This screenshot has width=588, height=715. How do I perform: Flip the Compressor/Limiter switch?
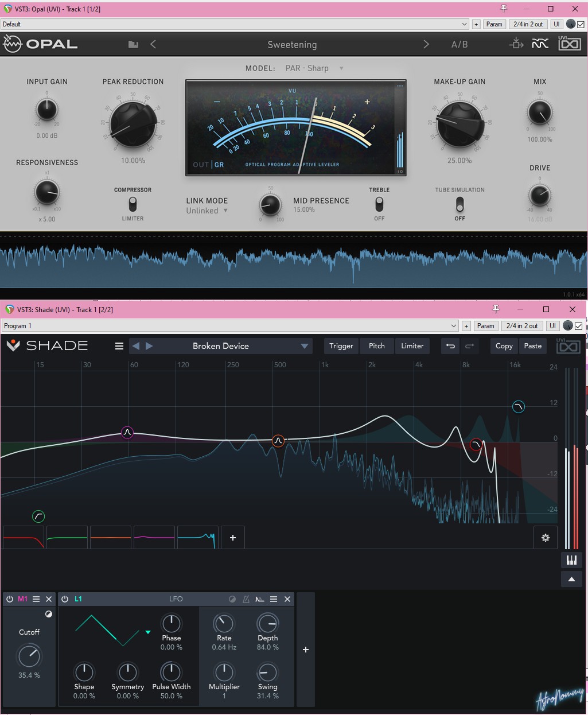[x=133, y=204]
